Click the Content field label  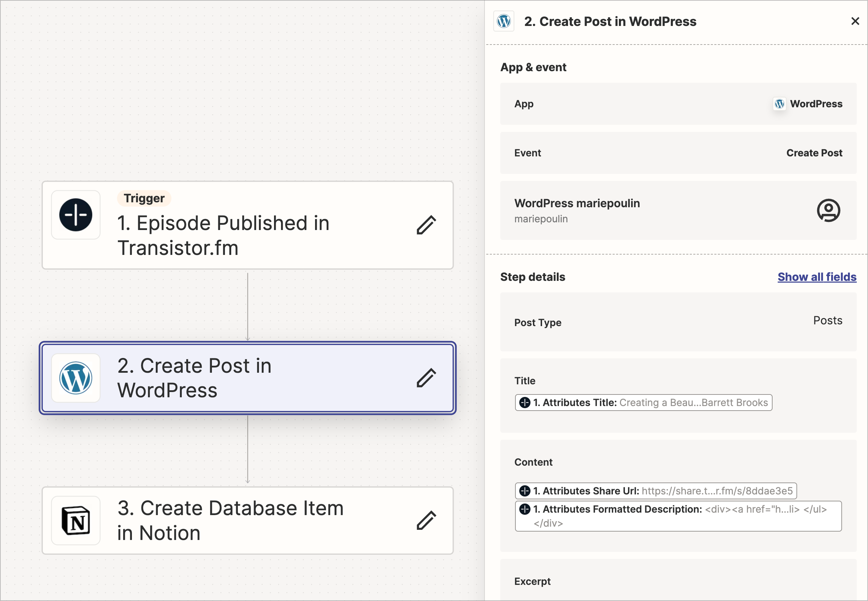point(533,462)
